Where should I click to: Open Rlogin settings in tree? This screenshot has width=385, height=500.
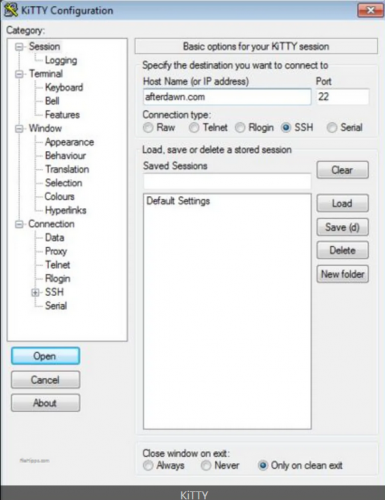pyautogui.click(x=58, y=279)
